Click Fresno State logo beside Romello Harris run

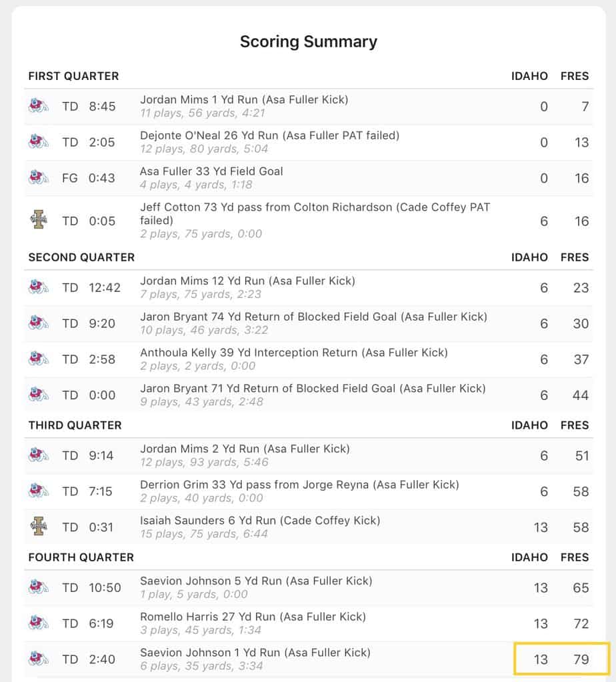point(38,623)
